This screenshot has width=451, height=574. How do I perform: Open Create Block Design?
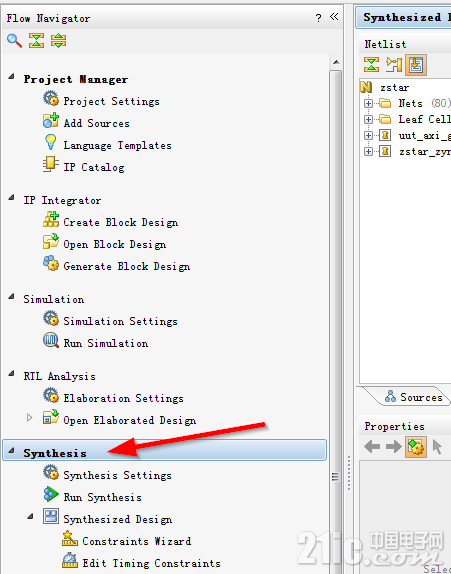click(x=120, y=223)
